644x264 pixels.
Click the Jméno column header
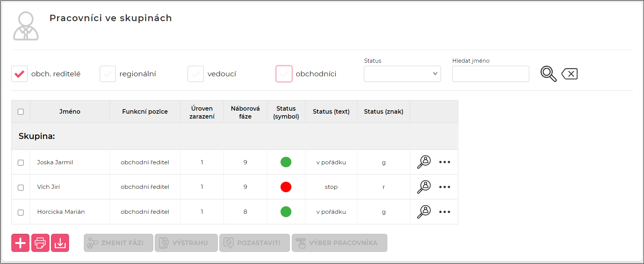70,112
